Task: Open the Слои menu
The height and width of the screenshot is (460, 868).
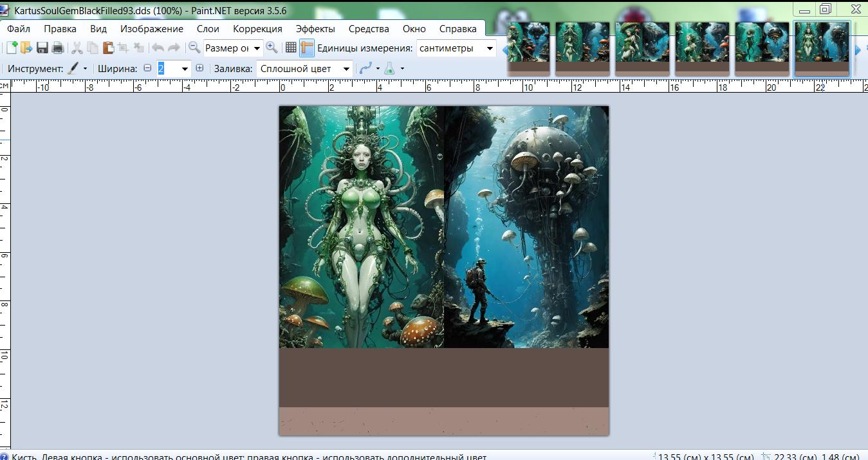Action: [208, 28]
